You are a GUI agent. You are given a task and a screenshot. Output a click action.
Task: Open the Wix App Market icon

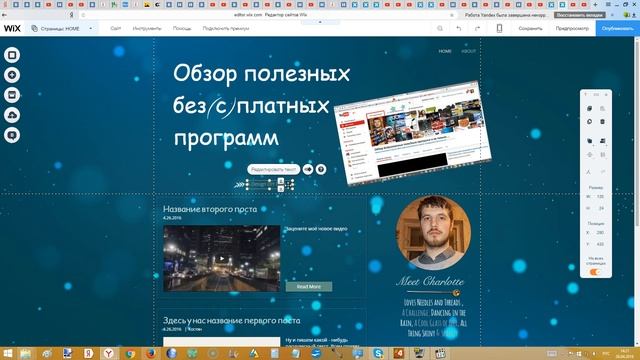12,95
